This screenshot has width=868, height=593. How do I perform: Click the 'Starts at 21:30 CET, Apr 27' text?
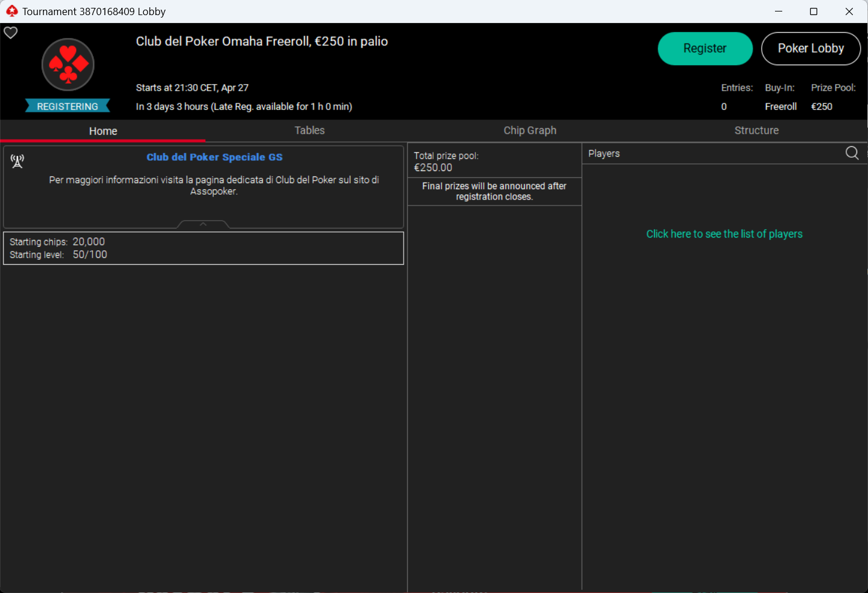pos(192,88)
